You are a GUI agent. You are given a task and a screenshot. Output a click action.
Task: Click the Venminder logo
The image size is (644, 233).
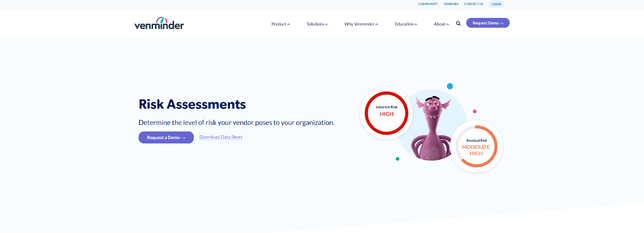click(x=159, y=23)
